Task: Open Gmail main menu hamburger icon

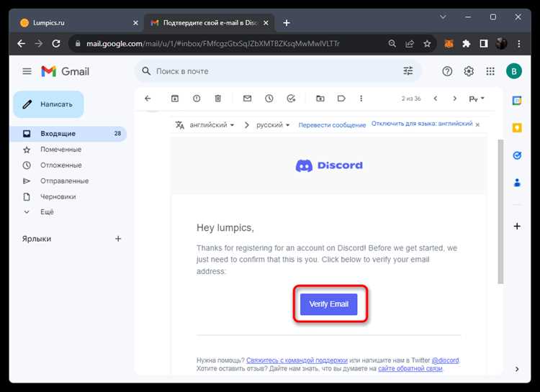Action: pyautogui.click(x=27, y=71)
